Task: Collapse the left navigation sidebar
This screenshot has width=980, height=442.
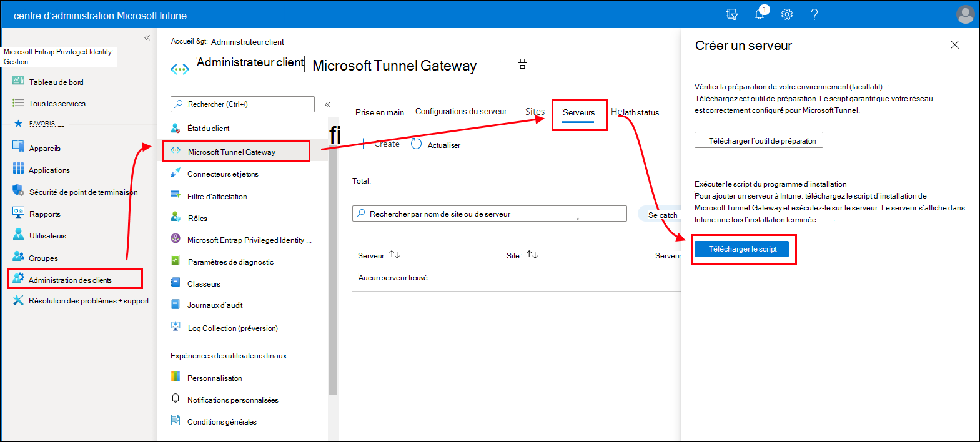Action: pyautogui.click(x=147, y=37)
